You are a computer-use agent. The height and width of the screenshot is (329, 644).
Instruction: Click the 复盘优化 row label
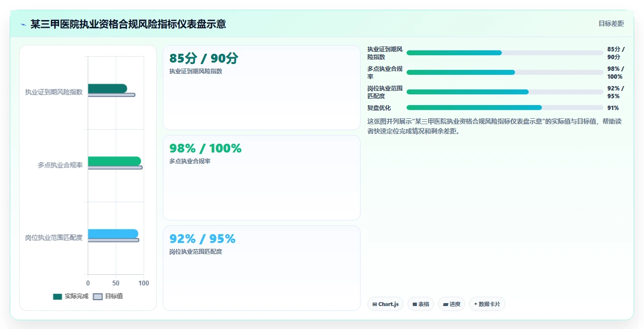point(379,108)
